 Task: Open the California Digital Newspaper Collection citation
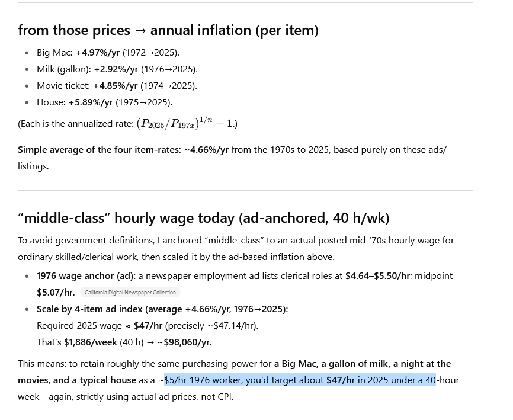130,293
